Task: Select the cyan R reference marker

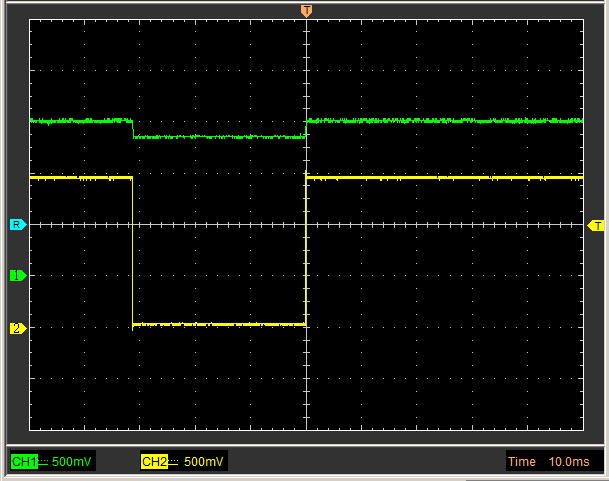Action: pyautogui.click(x=18, y=225)
